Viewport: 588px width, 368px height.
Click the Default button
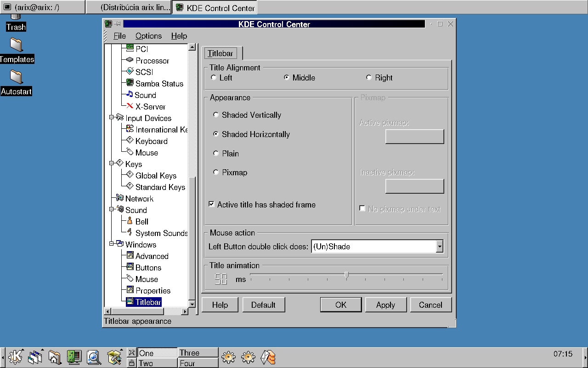263,305
